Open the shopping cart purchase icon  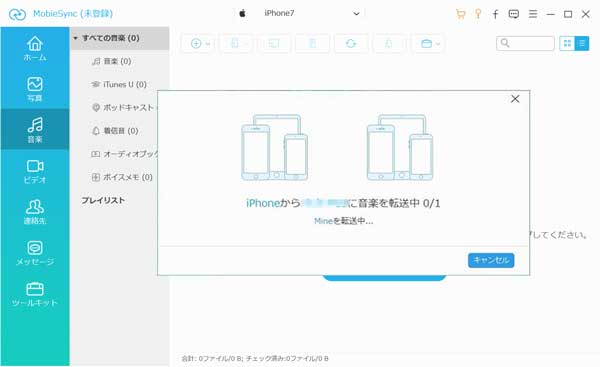point(460,14)
